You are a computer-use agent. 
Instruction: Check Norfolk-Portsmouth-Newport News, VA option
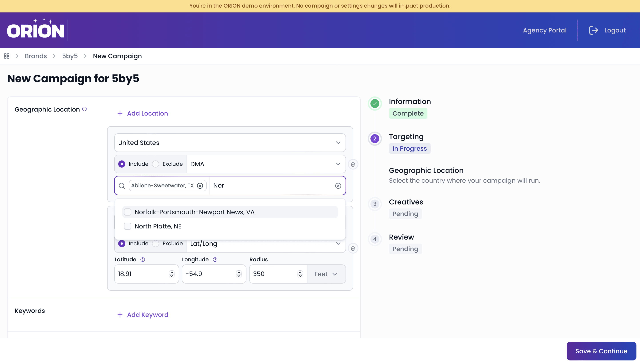pos(128,212)
